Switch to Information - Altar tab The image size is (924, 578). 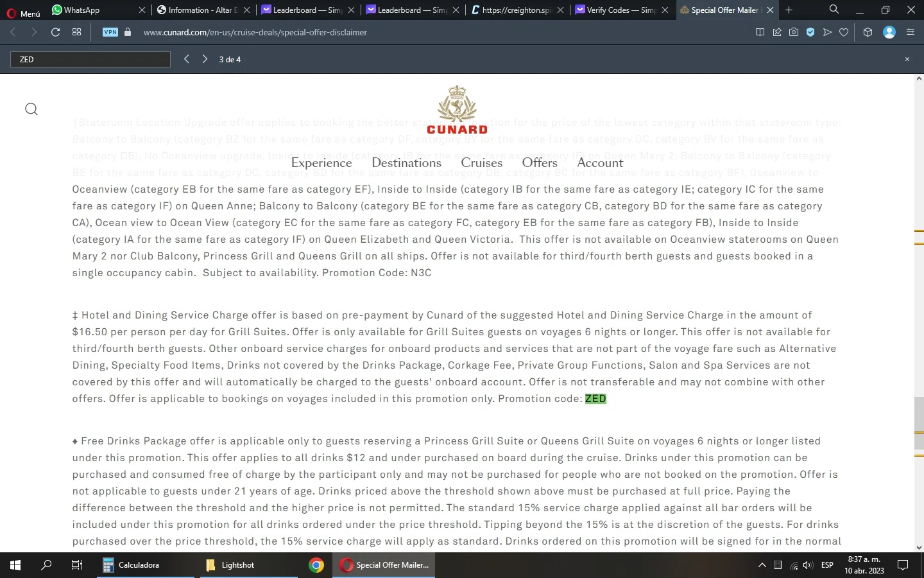click(202, 10)
